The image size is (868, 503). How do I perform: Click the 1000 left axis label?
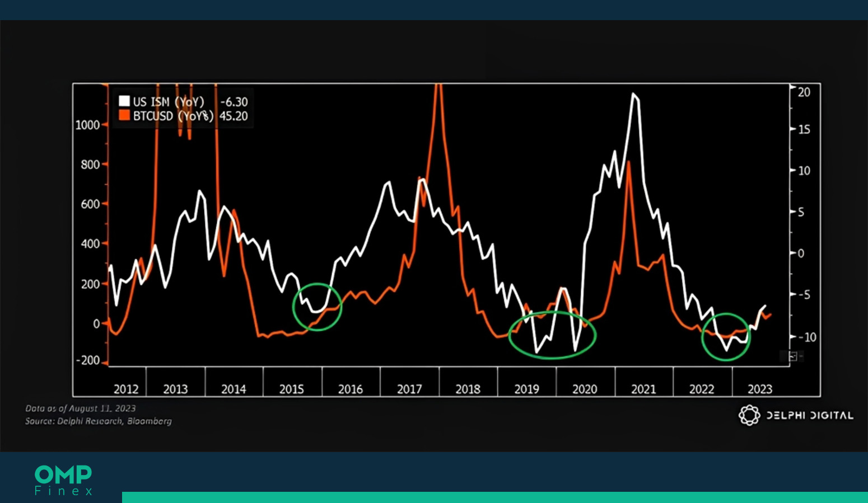click(87, 125)
